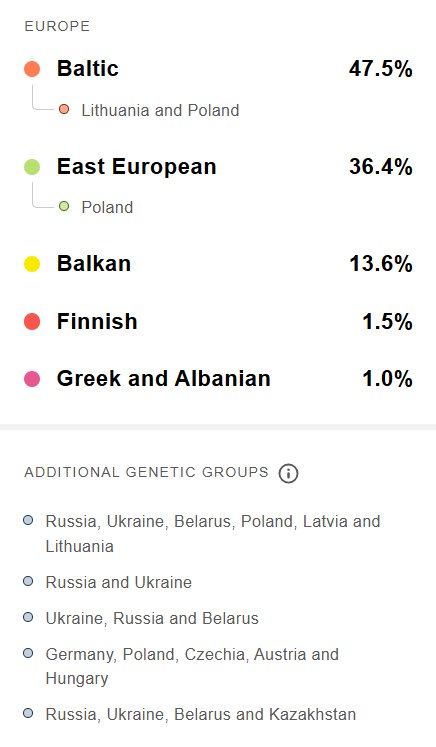
Task: Open Russia and Ukraine genetic group
Action: coord(119,582)
